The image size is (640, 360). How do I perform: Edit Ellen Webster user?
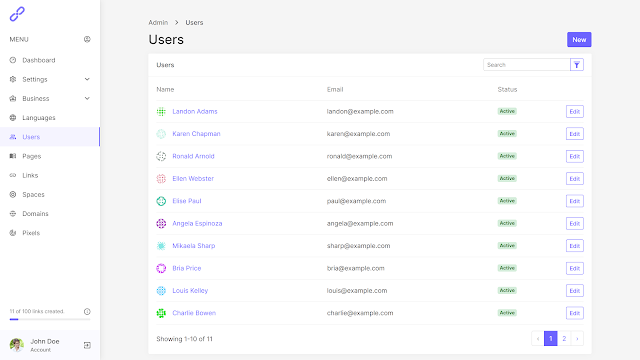coord(575,178)
